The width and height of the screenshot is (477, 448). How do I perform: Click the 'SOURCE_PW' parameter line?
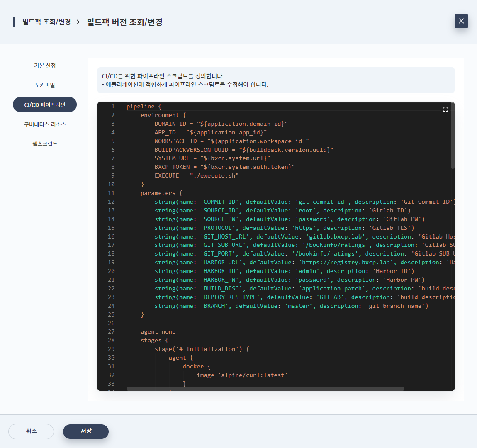point(290,219)
